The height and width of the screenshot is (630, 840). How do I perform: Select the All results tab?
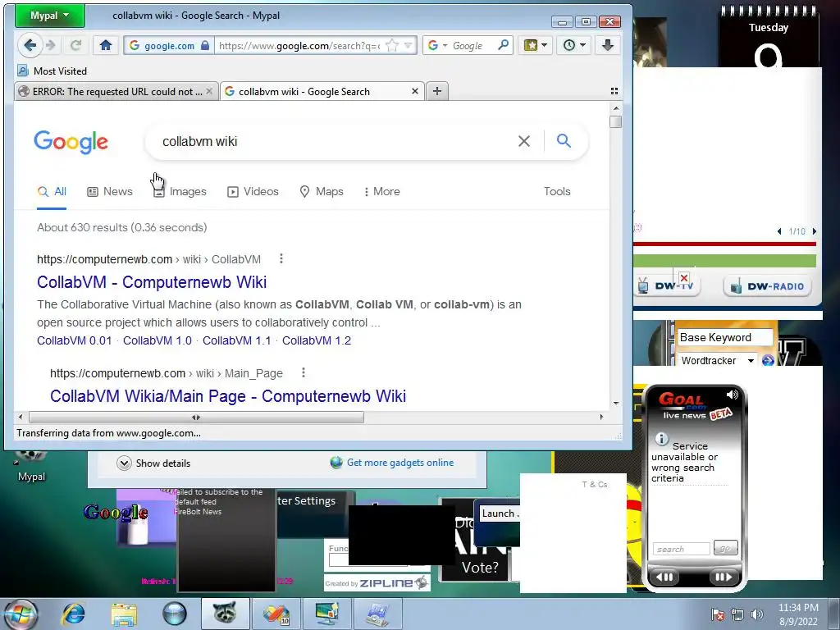click(52, 192)
